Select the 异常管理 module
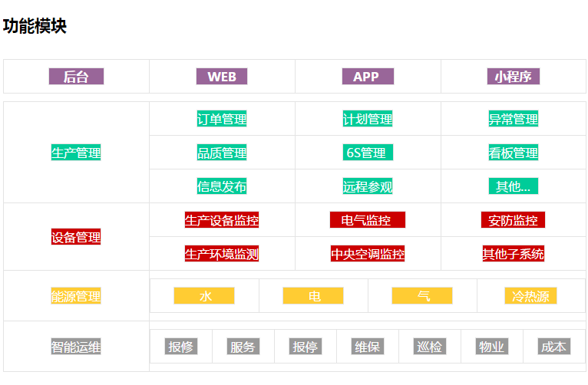This screenshot has height=385, width=588. click(514, 119)
